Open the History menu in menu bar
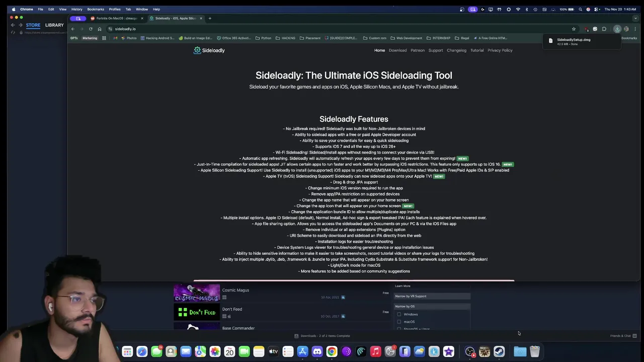The height and width of the screenshot is (362, 644). point(76,9)
